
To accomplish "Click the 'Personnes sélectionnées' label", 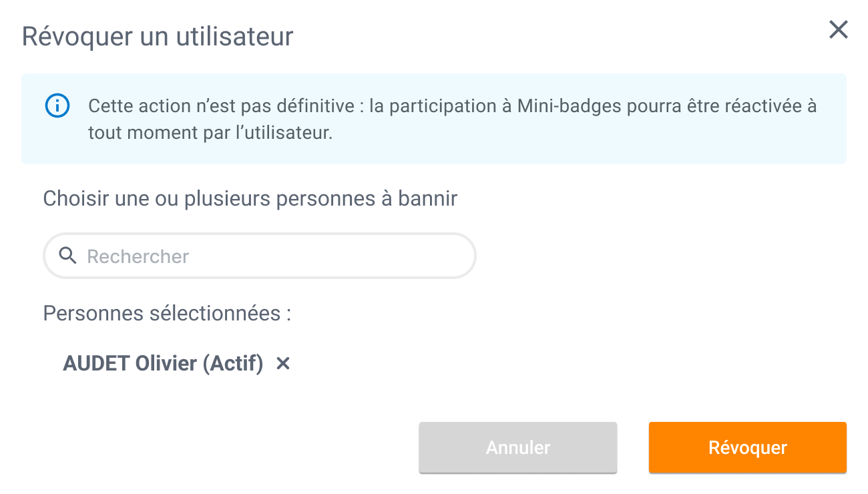I will click(168, 313).
